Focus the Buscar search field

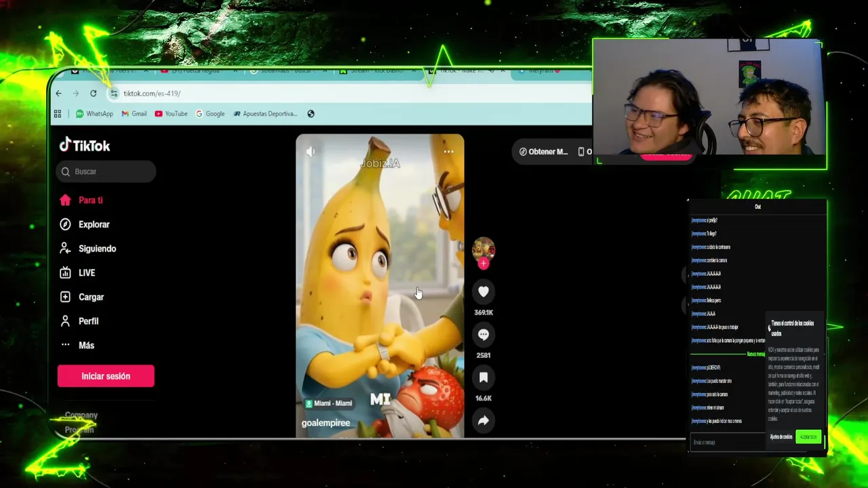pos(106,171)
